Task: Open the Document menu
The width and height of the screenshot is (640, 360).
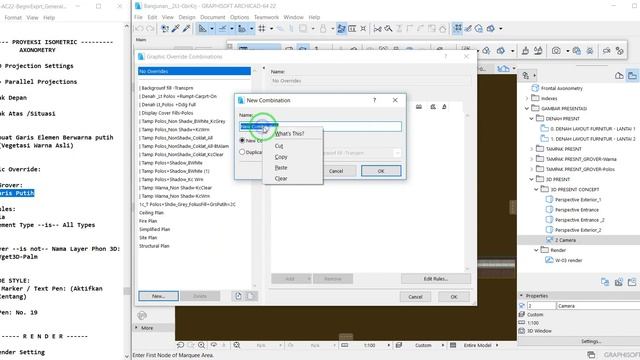Action: pos(213,17)
